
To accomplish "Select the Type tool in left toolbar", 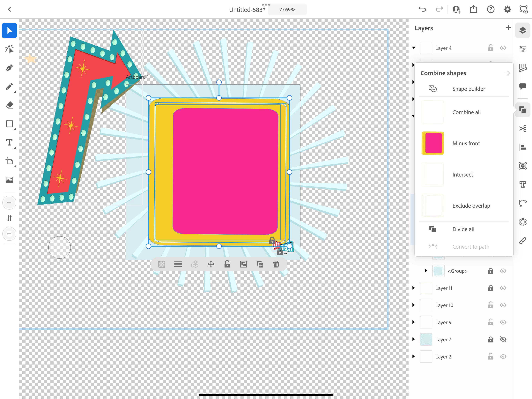I will [x=9, y=142].
